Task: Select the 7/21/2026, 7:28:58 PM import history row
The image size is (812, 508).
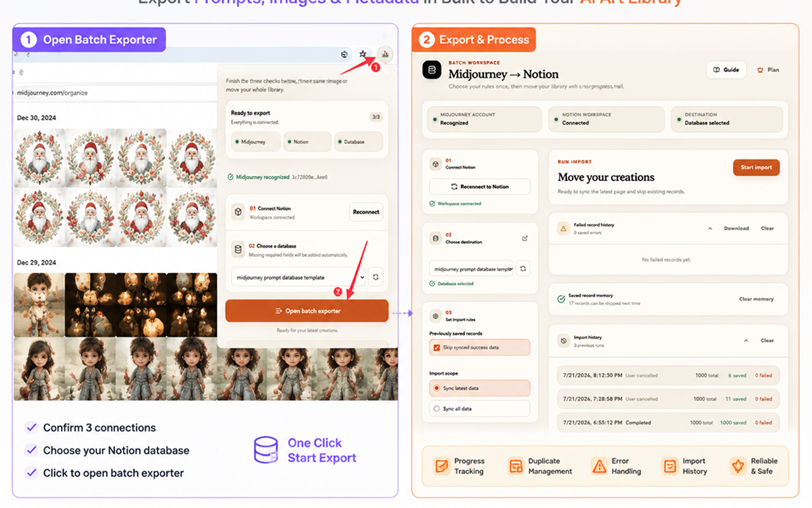Action: click(x=667, y=399)
